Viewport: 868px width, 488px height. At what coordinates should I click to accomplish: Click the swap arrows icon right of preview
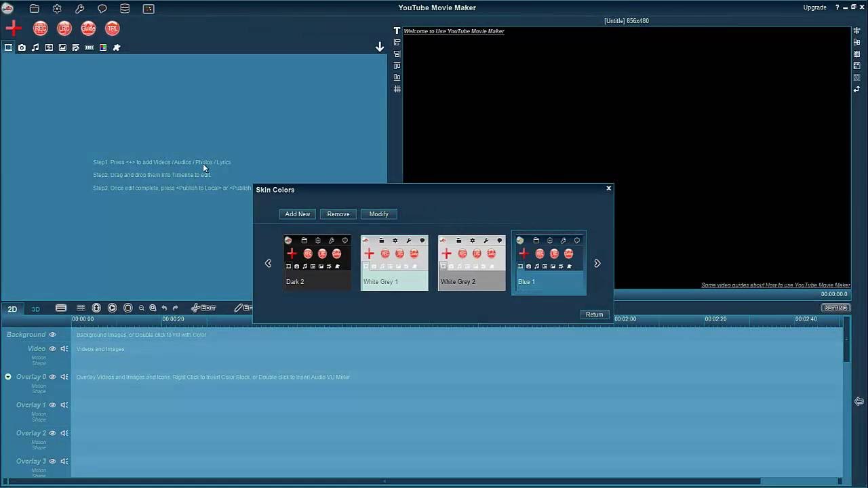coord(857,89)
